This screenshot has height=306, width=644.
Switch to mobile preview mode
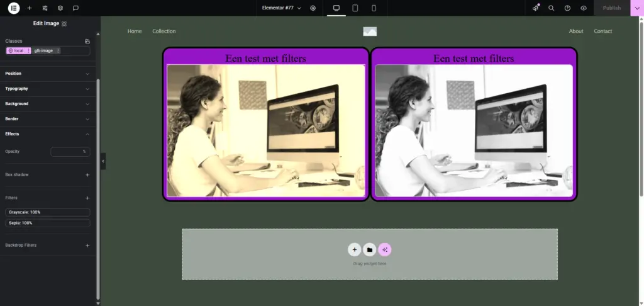pyautogui.click(x=374, y=8)
